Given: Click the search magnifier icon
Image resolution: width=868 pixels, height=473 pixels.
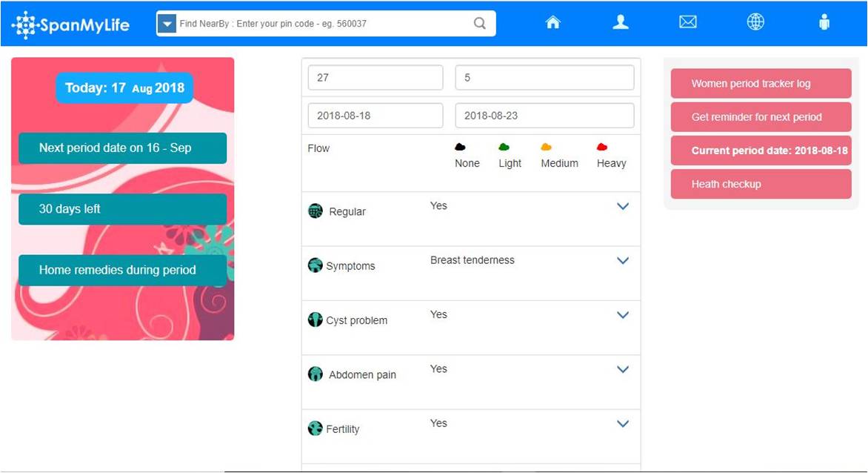Looking at the screenshot, I should (479, 23).
